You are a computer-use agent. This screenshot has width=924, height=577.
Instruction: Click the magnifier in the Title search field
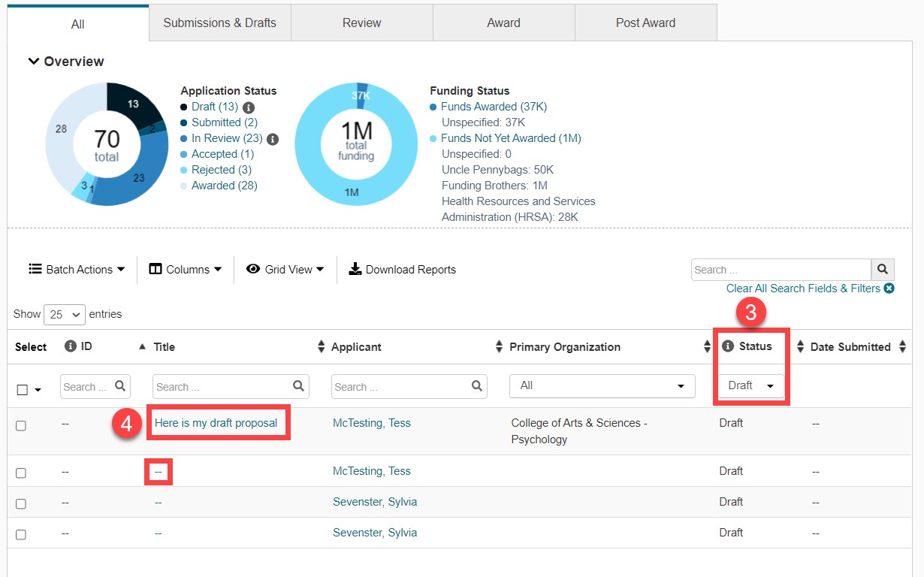point(298,386)
